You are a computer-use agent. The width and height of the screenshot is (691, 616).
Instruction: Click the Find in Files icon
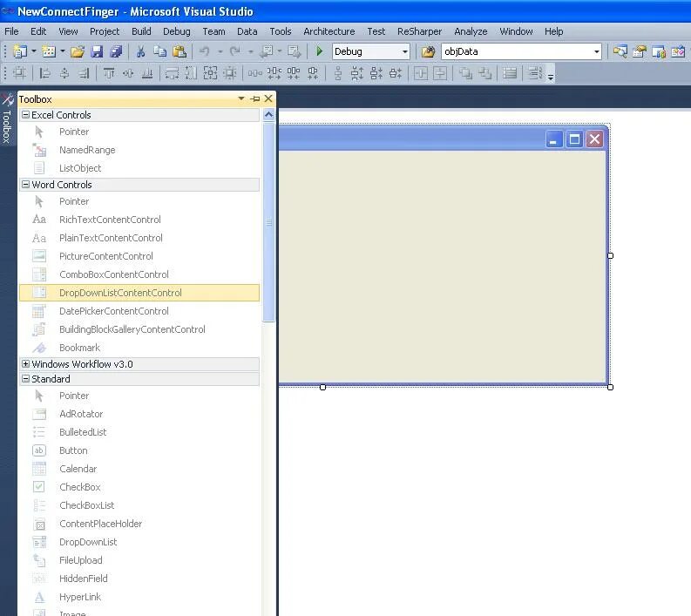tap(428, 51)
